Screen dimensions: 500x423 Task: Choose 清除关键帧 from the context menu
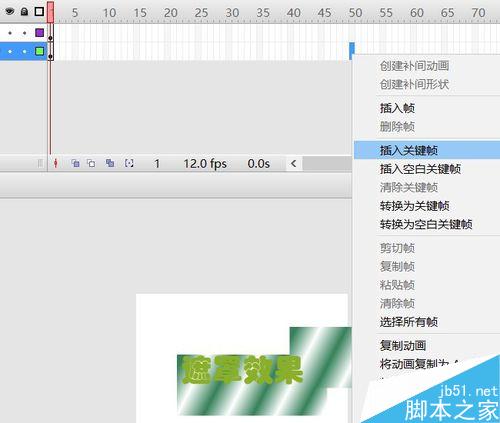point(409,187)
